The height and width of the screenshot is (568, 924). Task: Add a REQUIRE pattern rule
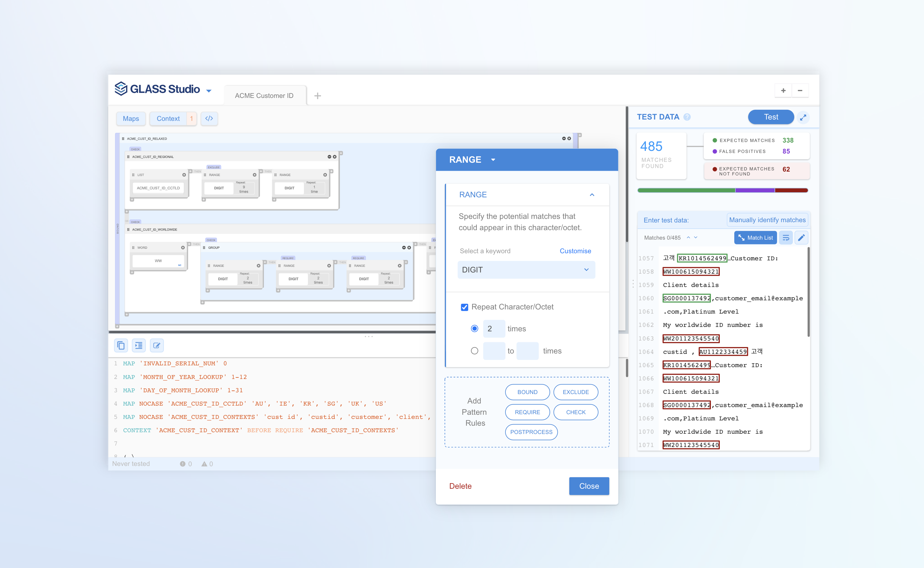(527, 412)
